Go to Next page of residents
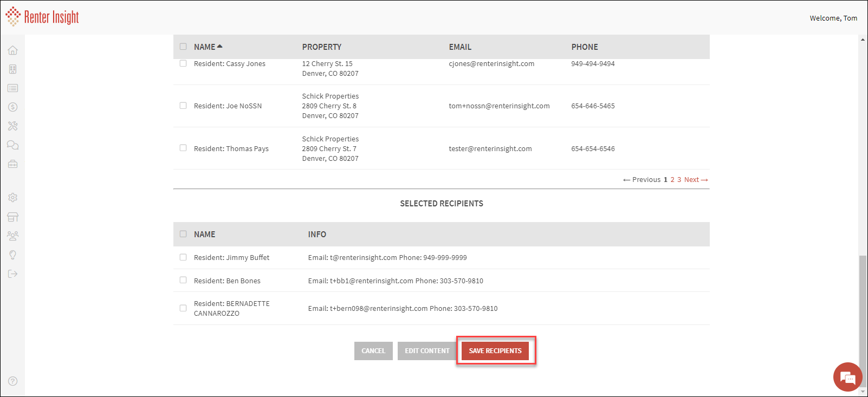Viewport: 868px width, 397px height. coord(696,180)
